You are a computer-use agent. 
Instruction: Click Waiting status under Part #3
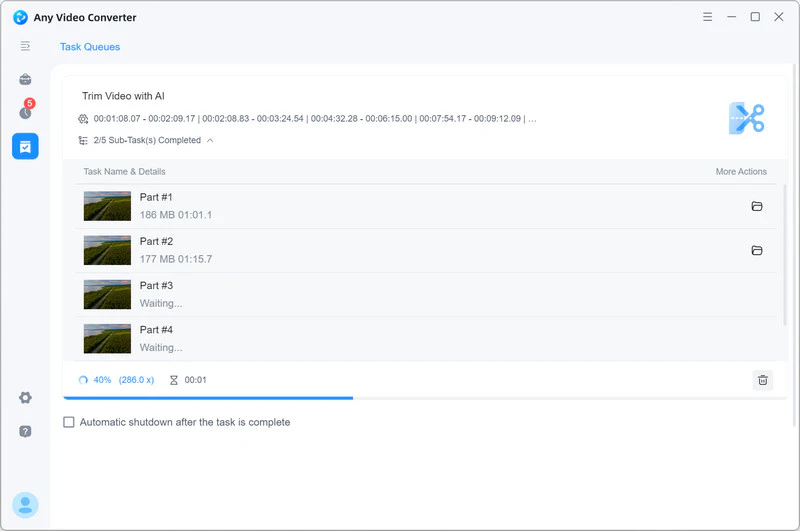click(161, 304)
